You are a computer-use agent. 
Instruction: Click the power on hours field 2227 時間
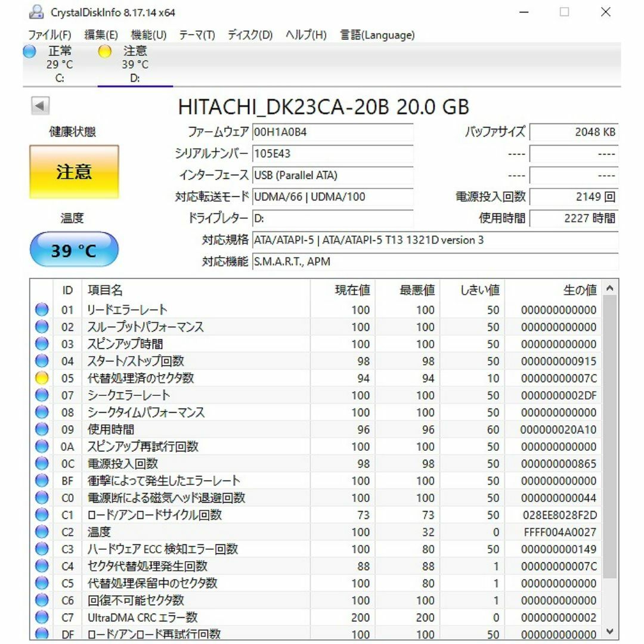(574, 218)
